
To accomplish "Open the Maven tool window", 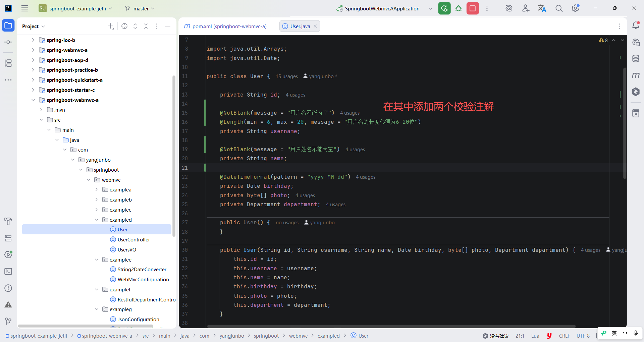I will pos(636,75).
